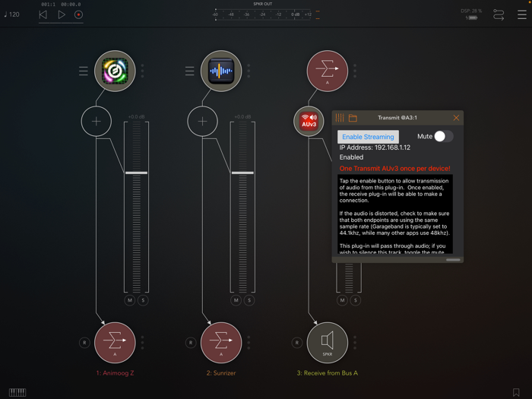Open the options dots beside the Bus A input node
This screenshot has height=399, width=532.
(355, 71)
